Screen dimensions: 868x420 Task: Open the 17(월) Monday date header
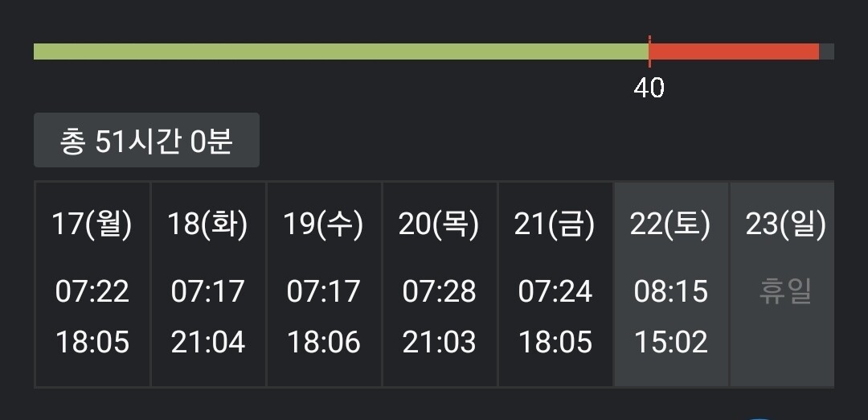[92, 224]
